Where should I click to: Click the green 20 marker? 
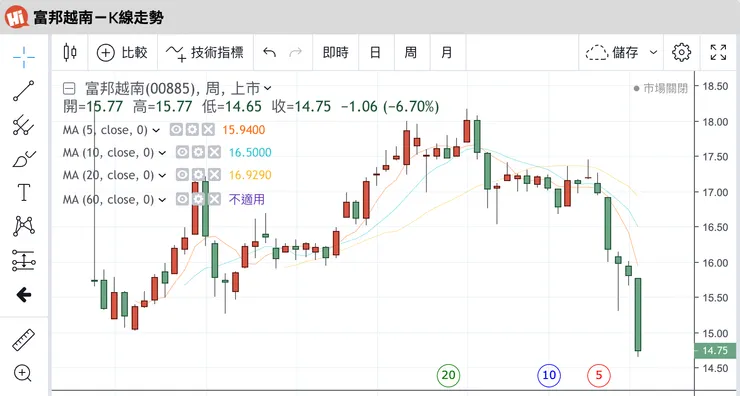(448, 375)
